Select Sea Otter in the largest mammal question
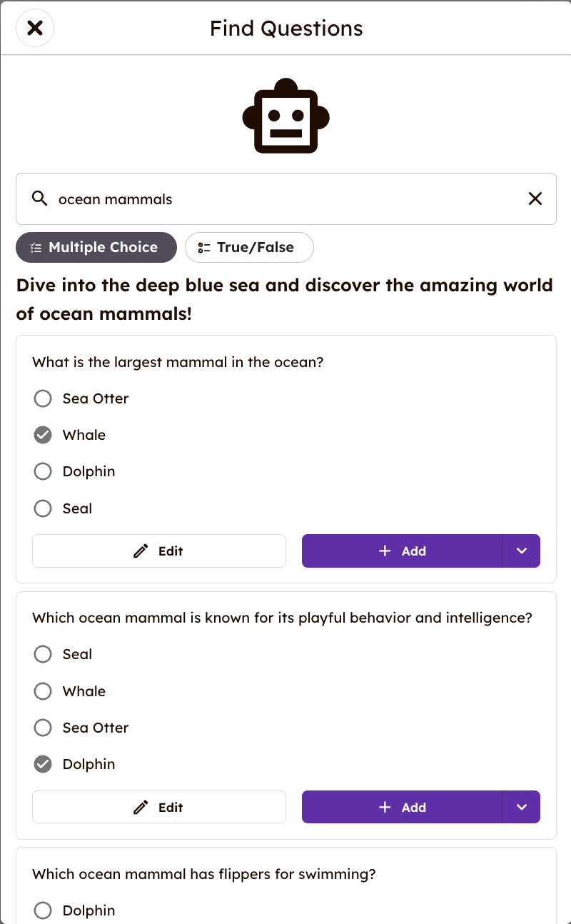The height and width of the screenshot is (924, 571). click(x=43, y=398)
